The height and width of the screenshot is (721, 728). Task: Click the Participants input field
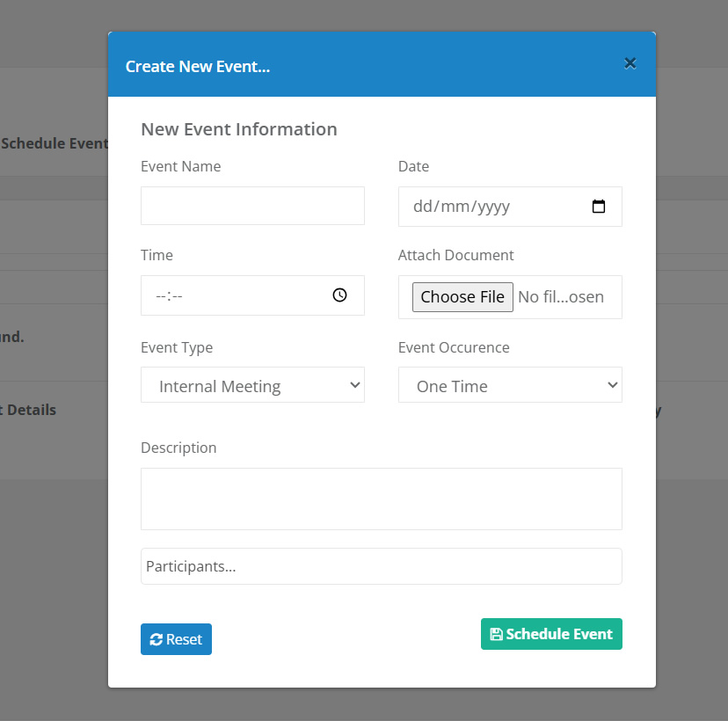[382, 566]
